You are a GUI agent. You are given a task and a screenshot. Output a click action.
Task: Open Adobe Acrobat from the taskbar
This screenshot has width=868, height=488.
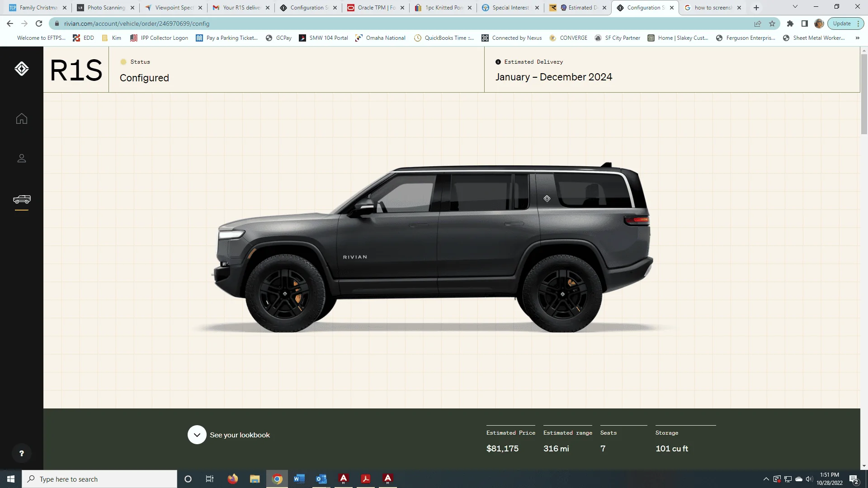click(365, 479)
